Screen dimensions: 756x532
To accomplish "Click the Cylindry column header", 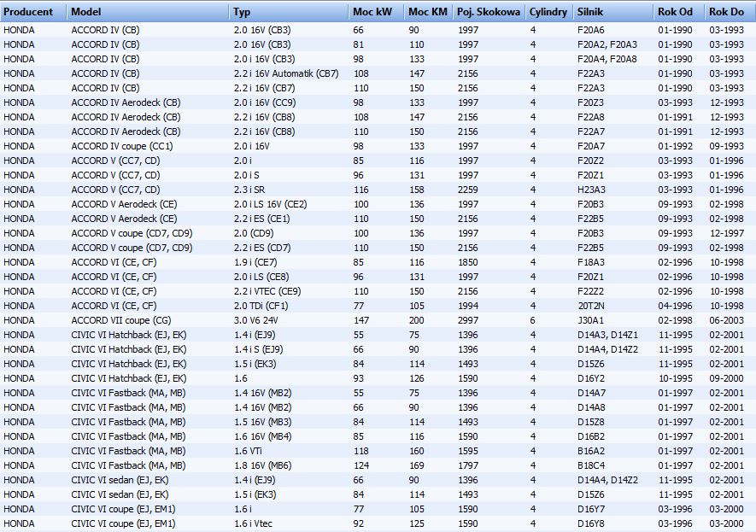I will click(548, 12).
